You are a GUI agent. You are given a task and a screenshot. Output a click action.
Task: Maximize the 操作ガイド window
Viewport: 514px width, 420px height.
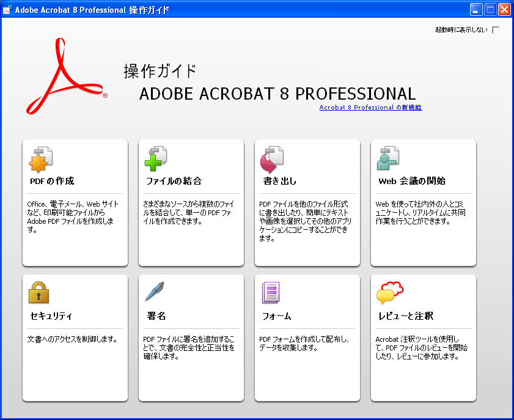click(x=490, y=10)
